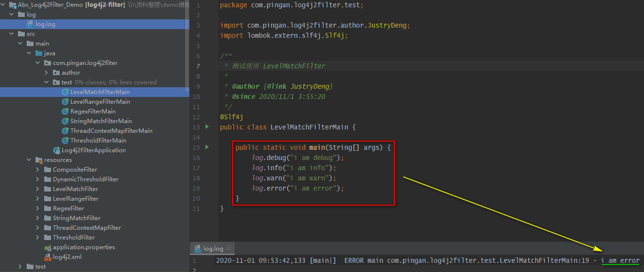Viewport: 644px width, 272px height.
Task: Click the RegexFilter folder icon
Action: click(x=48, y=208)
